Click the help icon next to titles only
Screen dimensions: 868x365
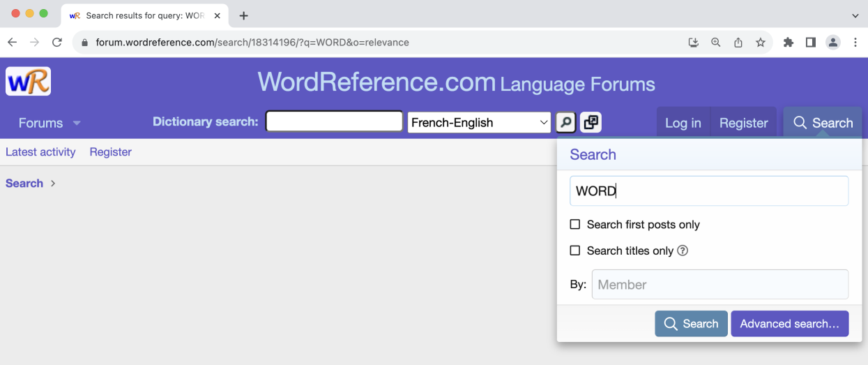[683, 251]
